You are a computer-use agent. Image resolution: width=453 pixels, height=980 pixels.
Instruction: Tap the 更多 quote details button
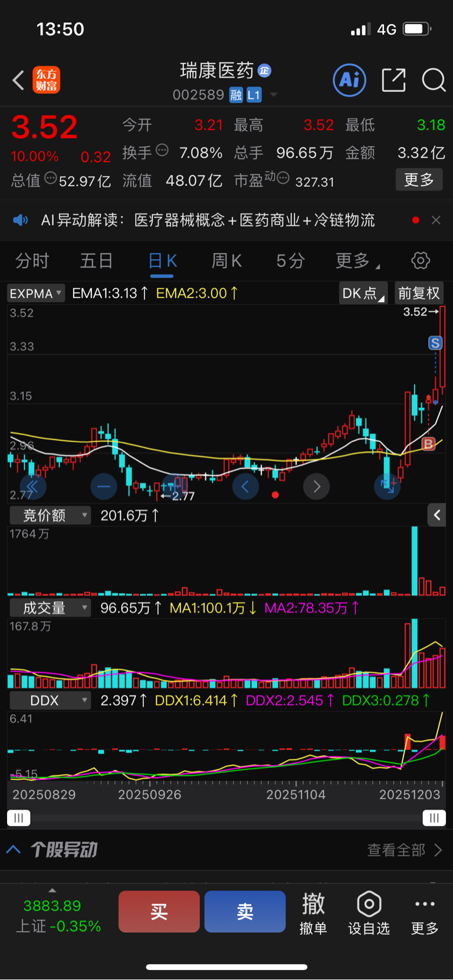(x=419, y=180)
